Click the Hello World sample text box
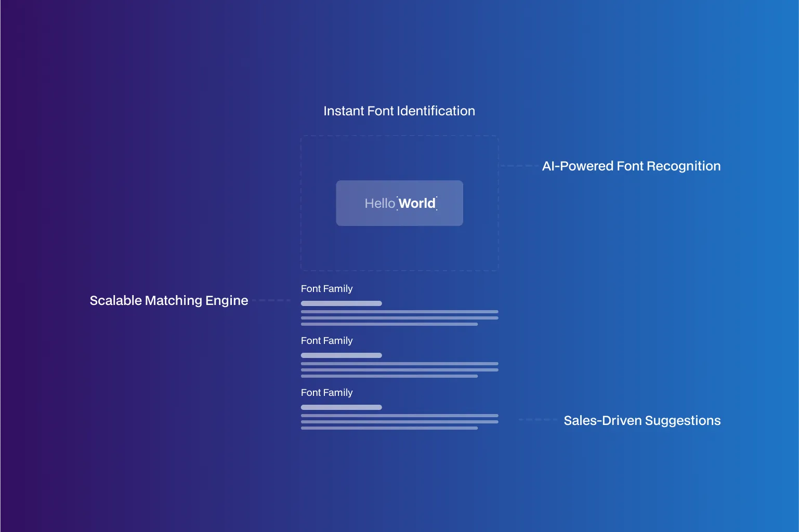Viewport: 799px width, 532px height. (x=399, y=203)
